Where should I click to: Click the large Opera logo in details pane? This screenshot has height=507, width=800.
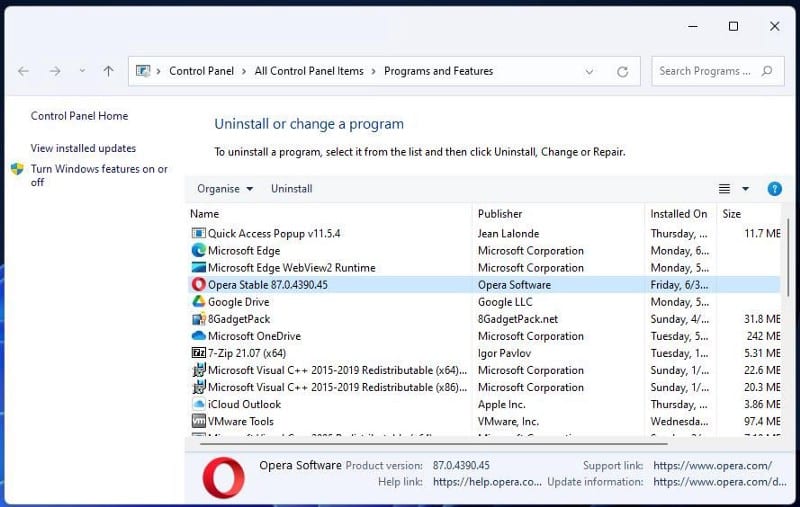(x=223, y=477)
